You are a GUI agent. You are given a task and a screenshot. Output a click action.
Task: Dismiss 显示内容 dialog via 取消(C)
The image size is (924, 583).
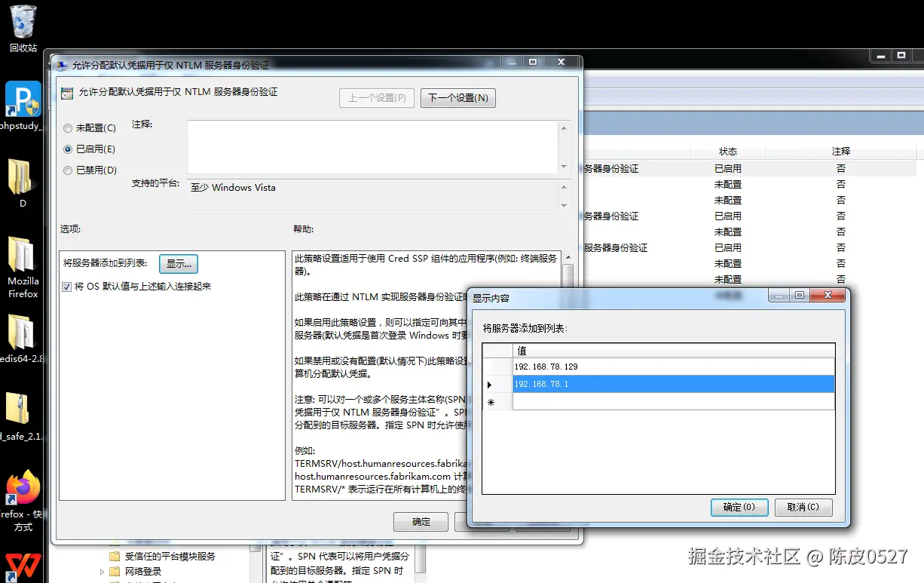coord(803,507)
